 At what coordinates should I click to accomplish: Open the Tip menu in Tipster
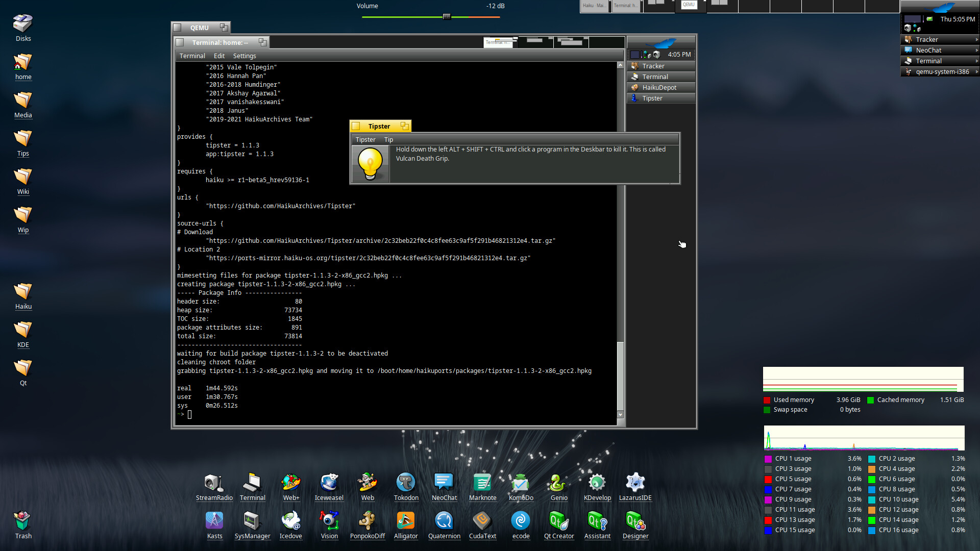[388, 140]
